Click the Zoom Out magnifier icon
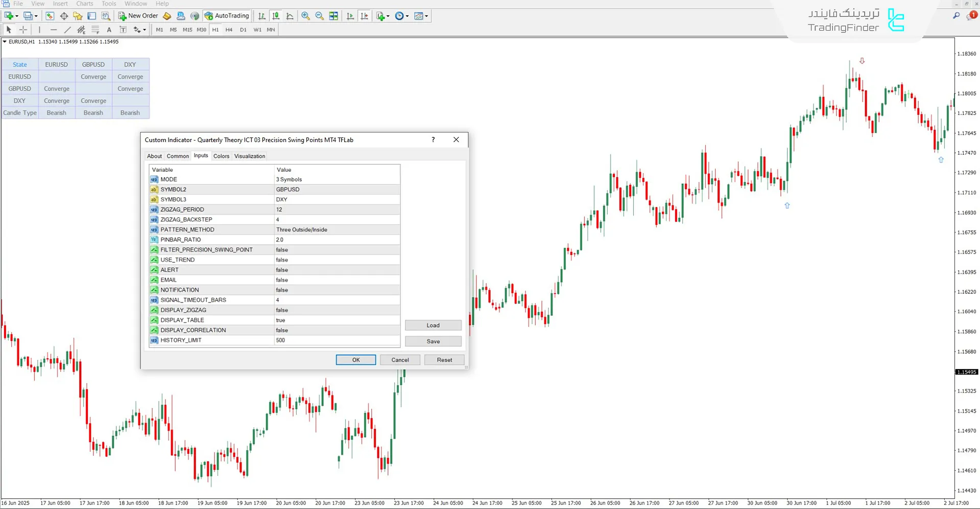980x509 pixels. (x=319, y=16)
